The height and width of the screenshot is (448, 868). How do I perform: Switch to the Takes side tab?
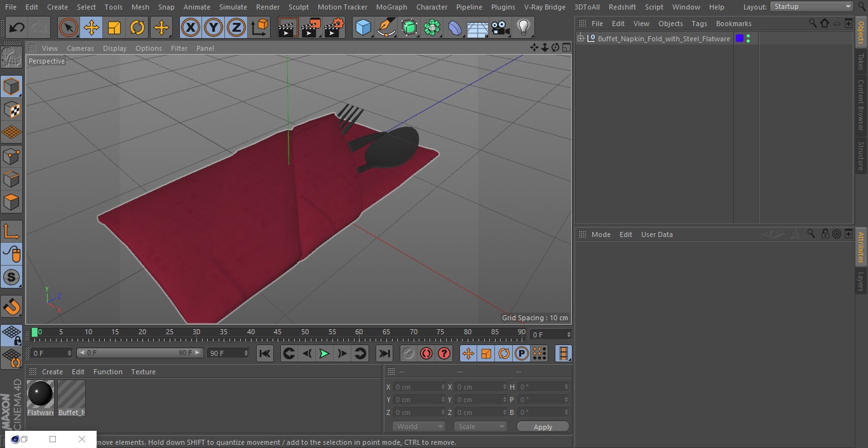tap(861, 62)
